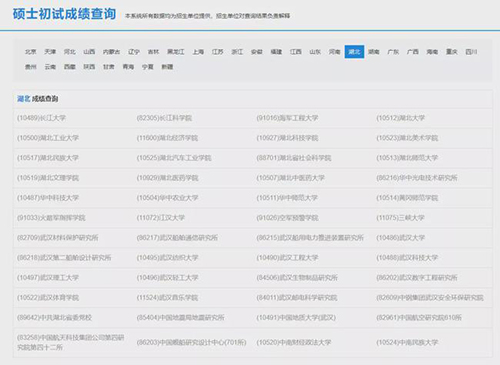Select the 河北 province tab
500x365 pixels.
(70, 52)
